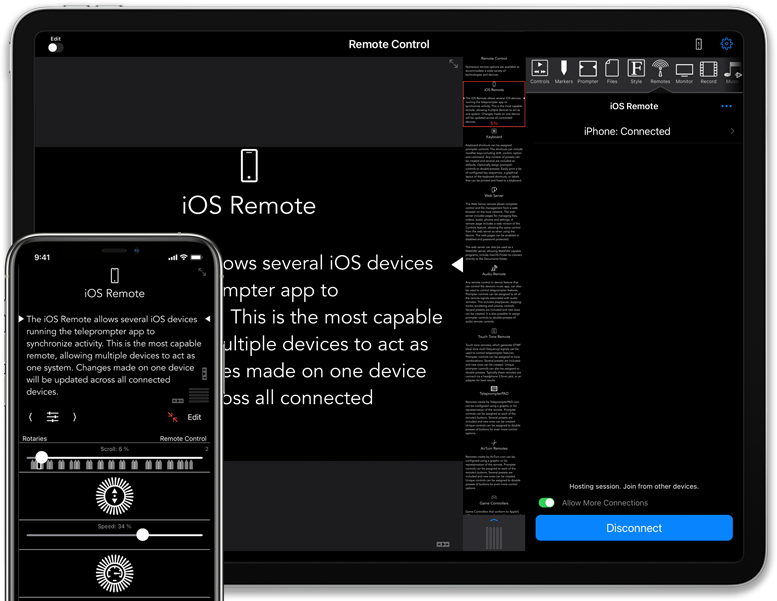This screenshot has height=601, width=777.
Task: Tap the iPhone vertical layout icon beside text
Action: click(x=205, y=373)
